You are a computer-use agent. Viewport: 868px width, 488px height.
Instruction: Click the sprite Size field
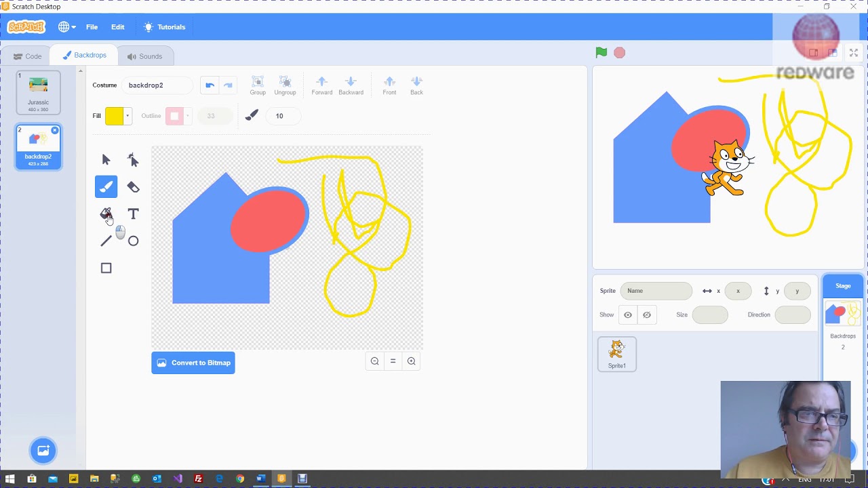point(710,314)
